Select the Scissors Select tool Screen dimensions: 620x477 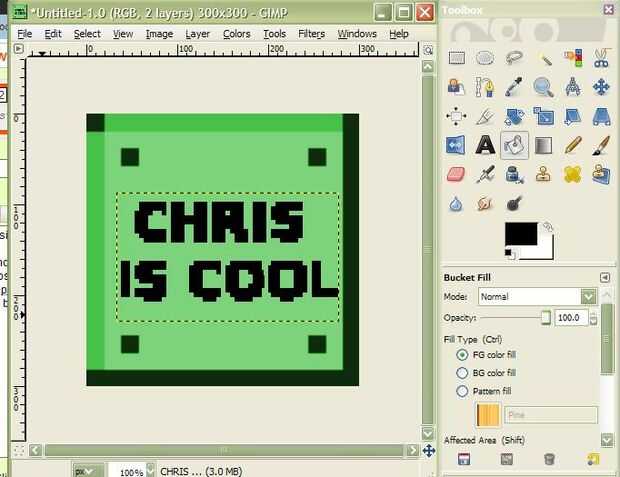pyautogui.click(x=601, y=58)
